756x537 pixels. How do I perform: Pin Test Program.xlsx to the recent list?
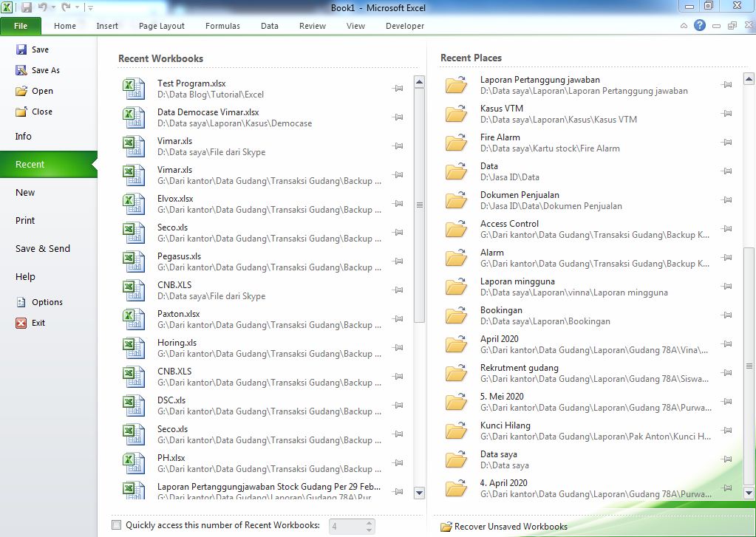[398, 88]
